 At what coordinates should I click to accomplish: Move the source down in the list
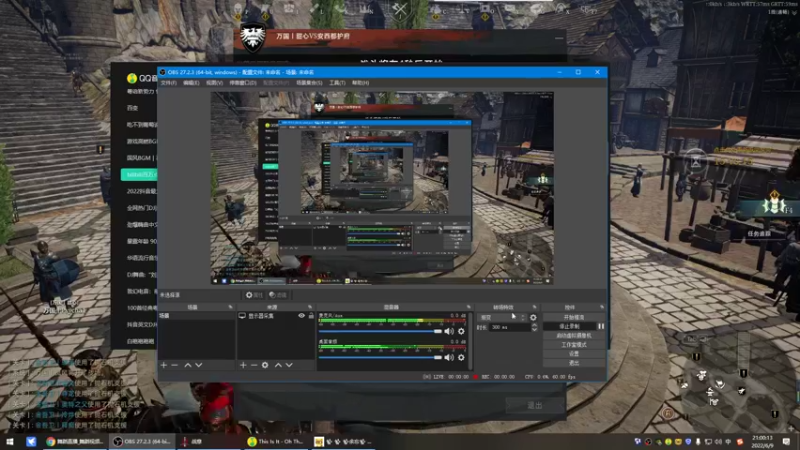click(289, 365)
